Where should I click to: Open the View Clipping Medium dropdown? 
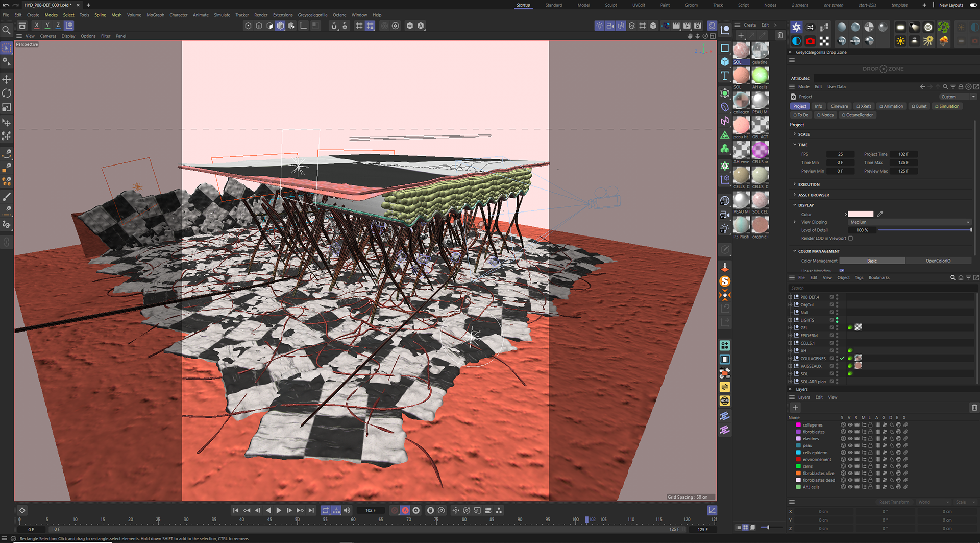(x=910, y=222)
